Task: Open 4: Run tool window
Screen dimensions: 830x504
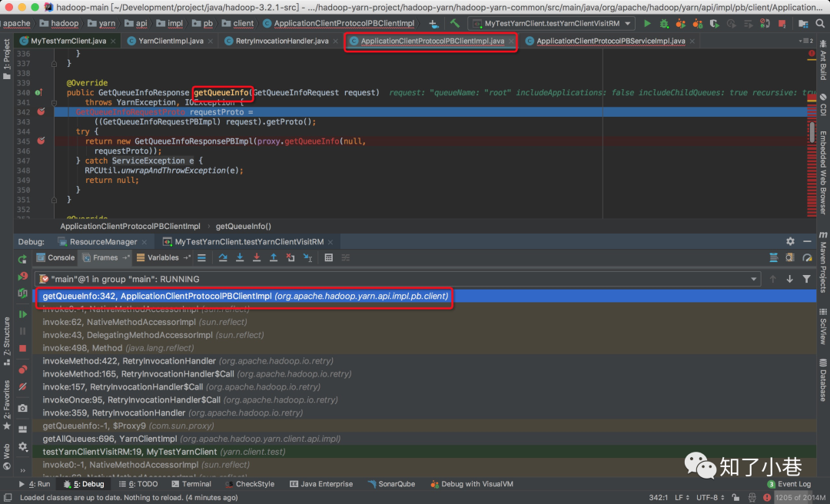Action: point(35,484)
